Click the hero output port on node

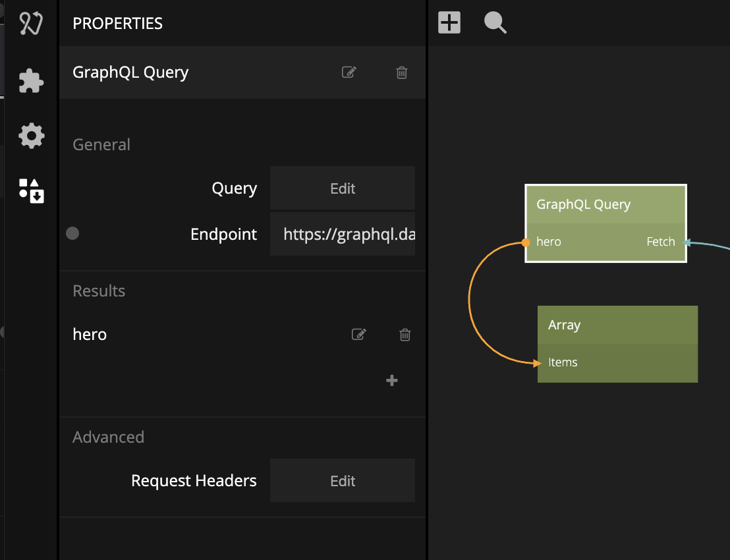pyautogui.click(x=526, y=242)
